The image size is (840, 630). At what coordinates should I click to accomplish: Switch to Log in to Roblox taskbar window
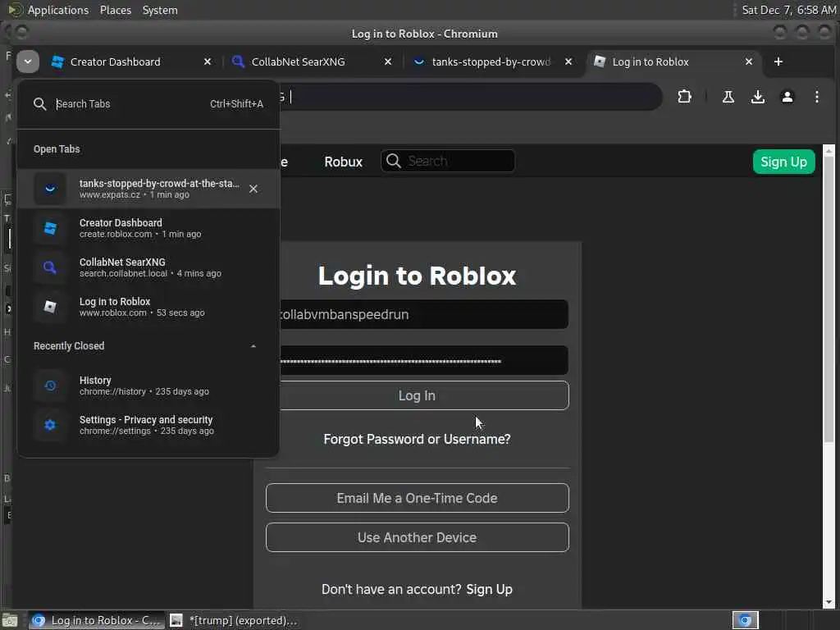point(96,620)
